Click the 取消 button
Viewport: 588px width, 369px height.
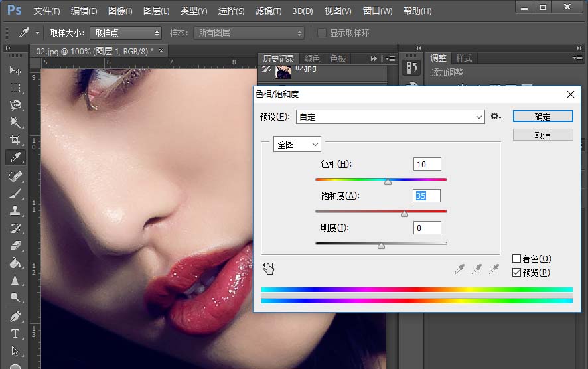(x=542, y=135)
